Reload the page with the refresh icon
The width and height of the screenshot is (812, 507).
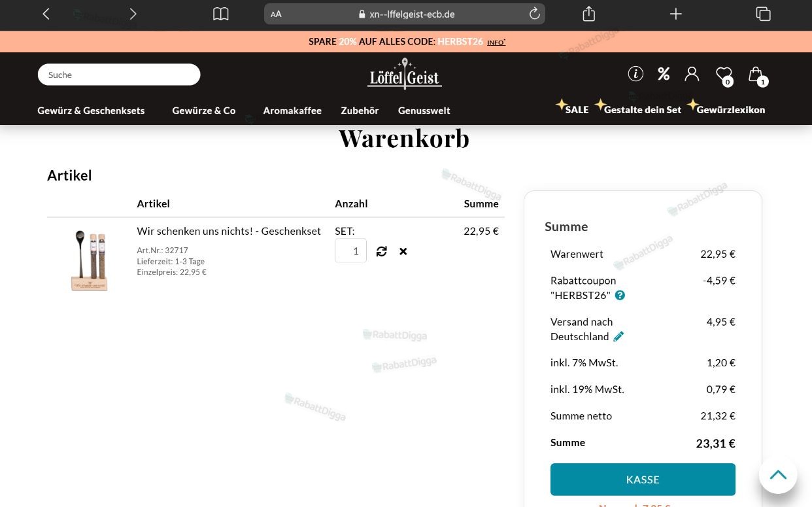click(x=534, y=14)
